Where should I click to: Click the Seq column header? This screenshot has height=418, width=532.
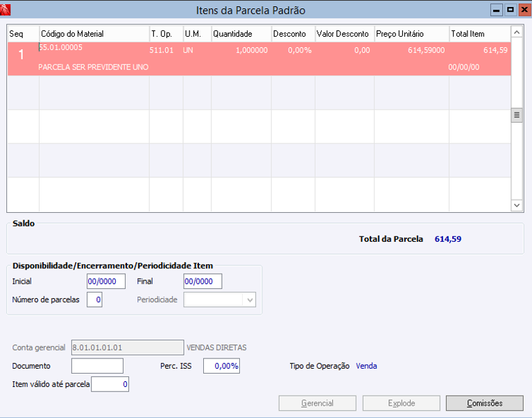click(x=23, y=34)
